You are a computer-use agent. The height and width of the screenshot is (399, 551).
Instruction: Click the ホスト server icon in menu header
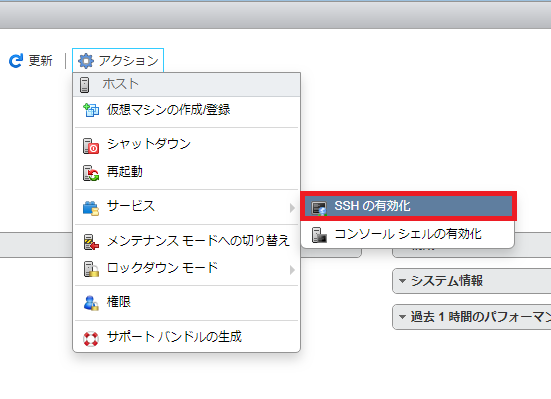click(x=84, y=85)
